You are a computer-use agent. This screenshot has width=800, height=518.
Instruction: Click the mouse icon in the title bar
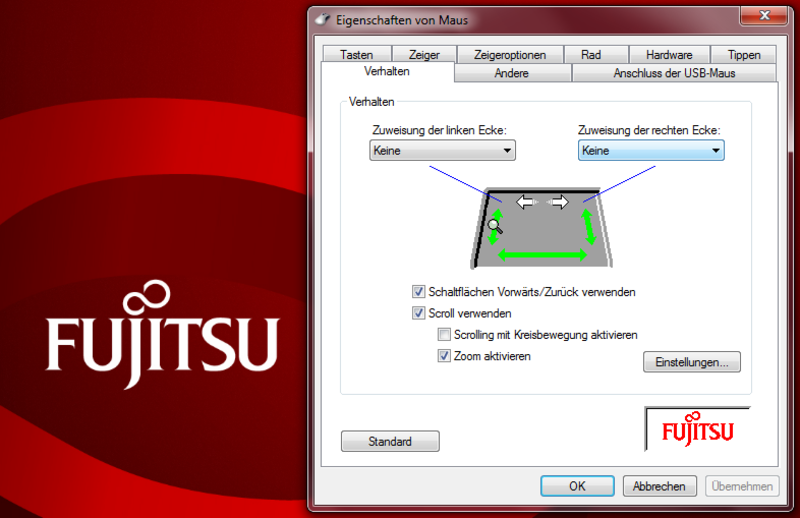coord(322,19)
